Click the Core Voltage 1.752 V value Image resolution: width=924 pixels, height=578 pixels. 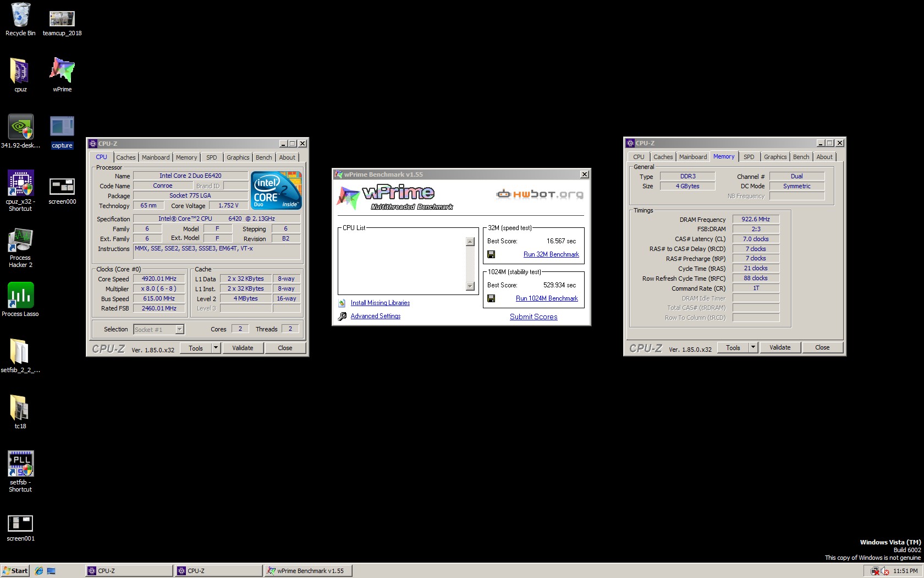(228, 205)
